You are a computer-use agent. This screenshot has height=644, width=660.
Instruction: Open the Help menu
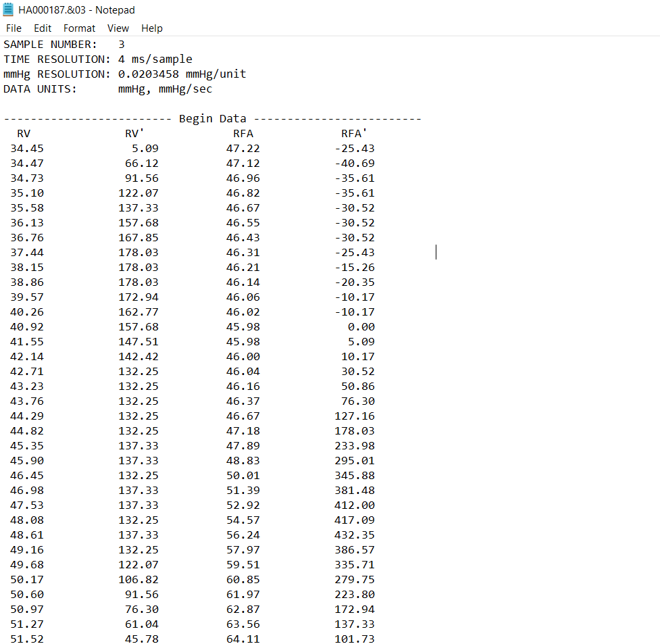click(x=152, y=28)
